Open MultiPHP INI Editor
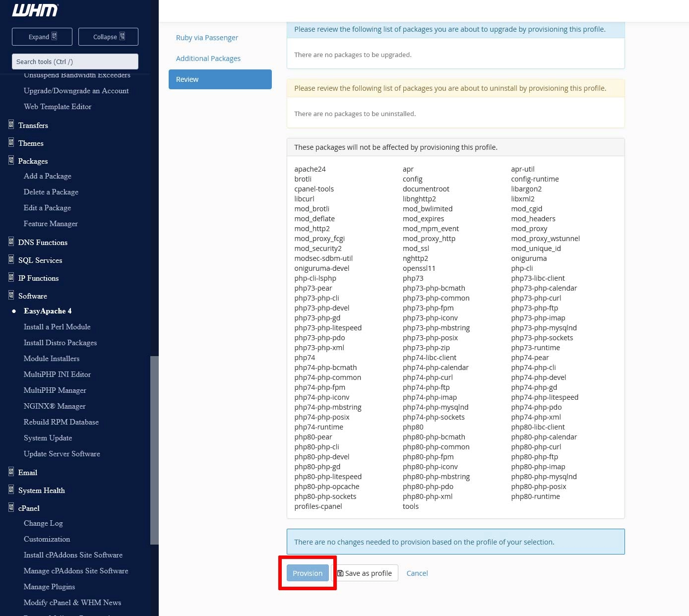This screenshot has height=616, width=689. pos(57,374)
